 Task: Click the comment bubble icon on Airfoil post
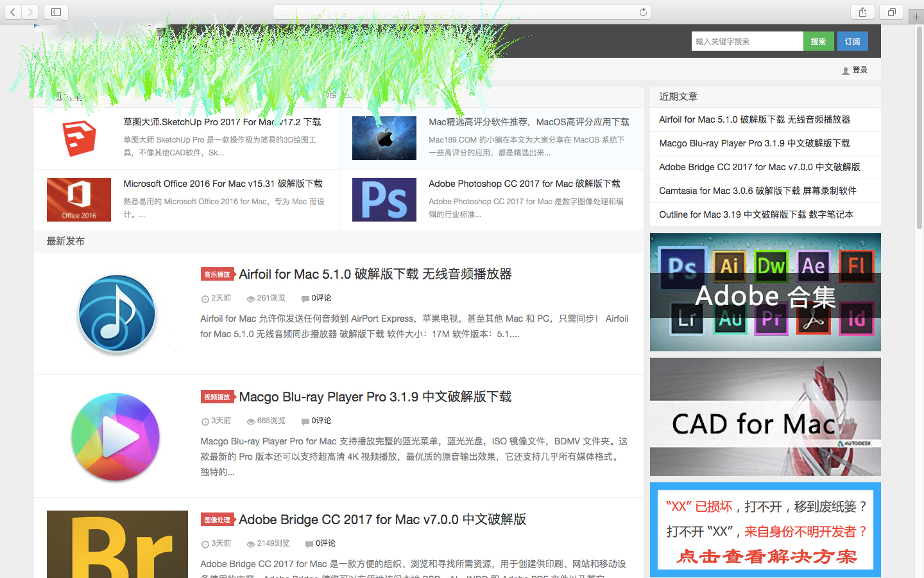pyautogui.click(x=305, y=299)
